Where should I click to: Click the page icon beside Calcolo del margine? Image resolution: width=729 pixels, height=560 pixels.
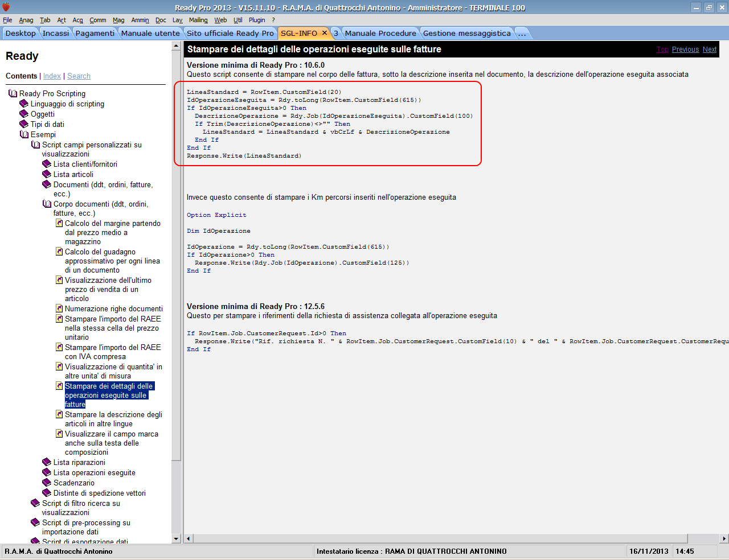[59, 223]
